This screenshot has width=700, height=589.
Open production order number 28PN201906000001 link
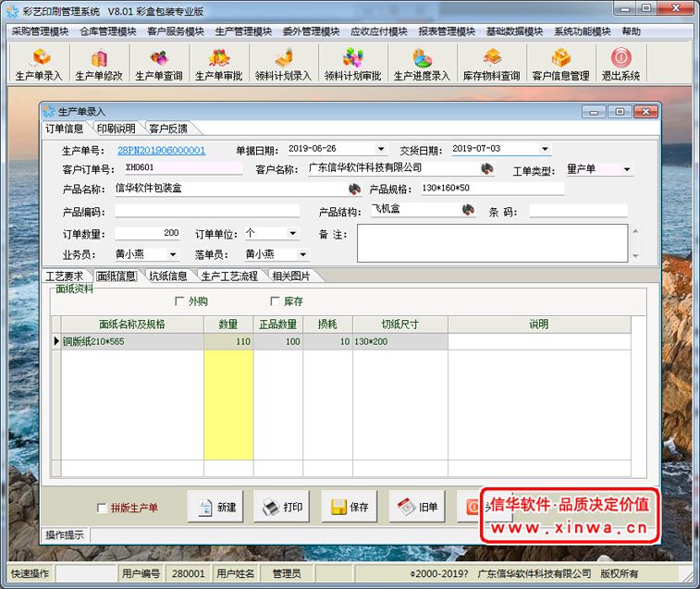161,151
